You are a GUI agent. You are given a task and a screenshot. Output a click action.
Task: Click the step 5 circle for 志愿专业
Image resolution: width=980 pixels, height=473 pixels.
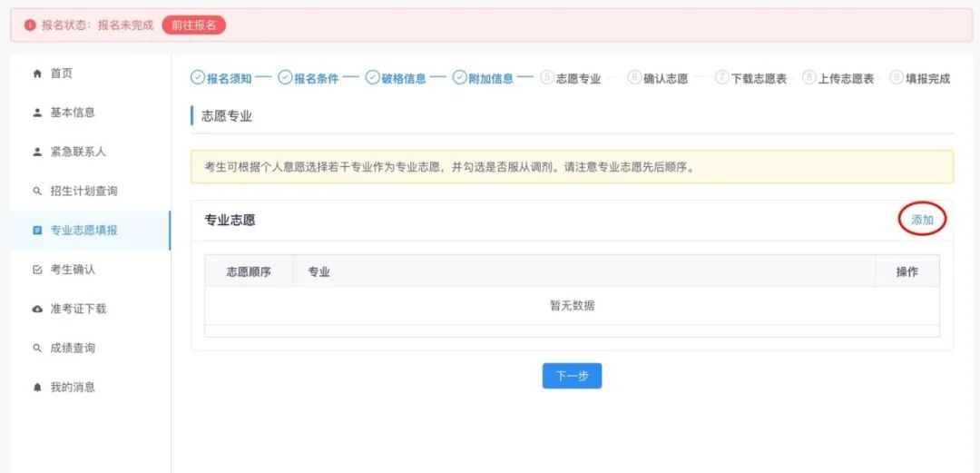pyautogui.click(x=547, y=77)
